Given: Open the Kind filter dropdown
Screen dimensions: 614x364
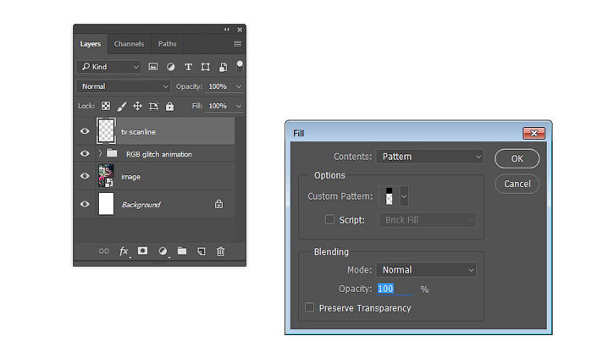Looking at the screenshot, I should [x=109, y=67].
